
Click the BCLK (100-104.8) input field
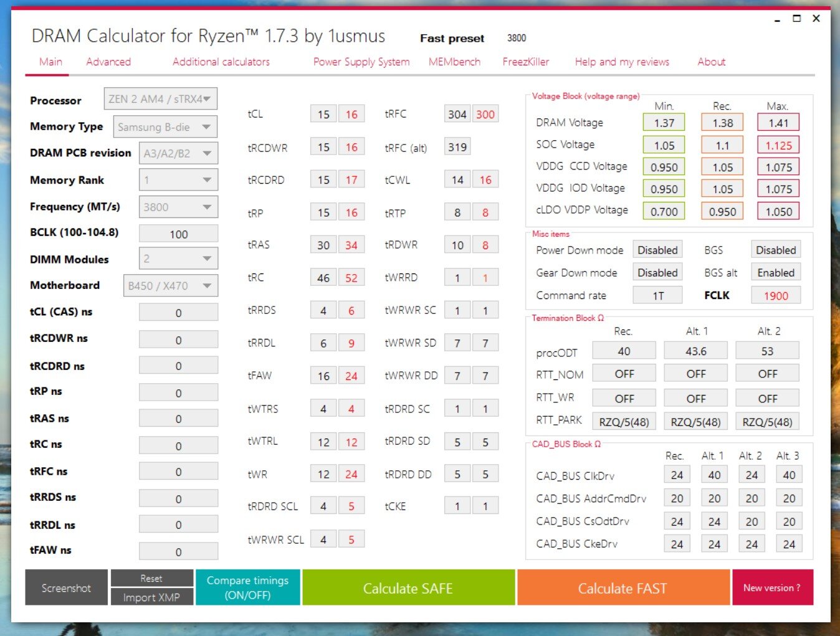(178, 234)
